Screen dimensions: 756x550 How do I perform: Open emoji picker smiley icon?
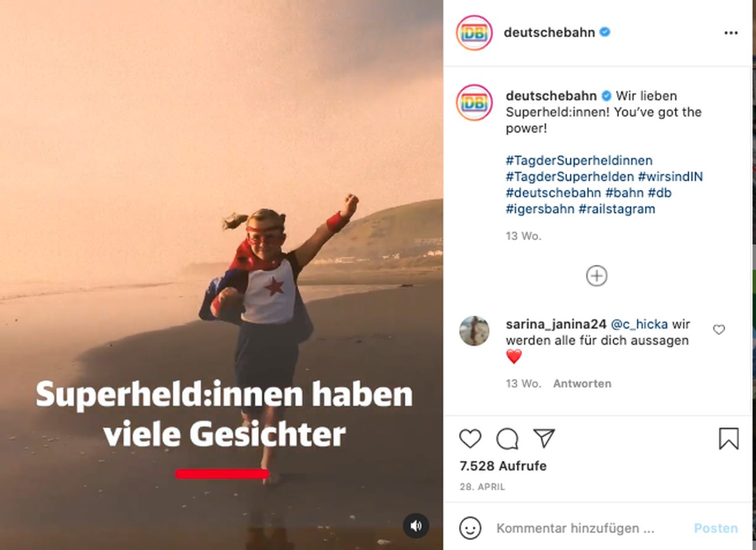pos(470,528)
